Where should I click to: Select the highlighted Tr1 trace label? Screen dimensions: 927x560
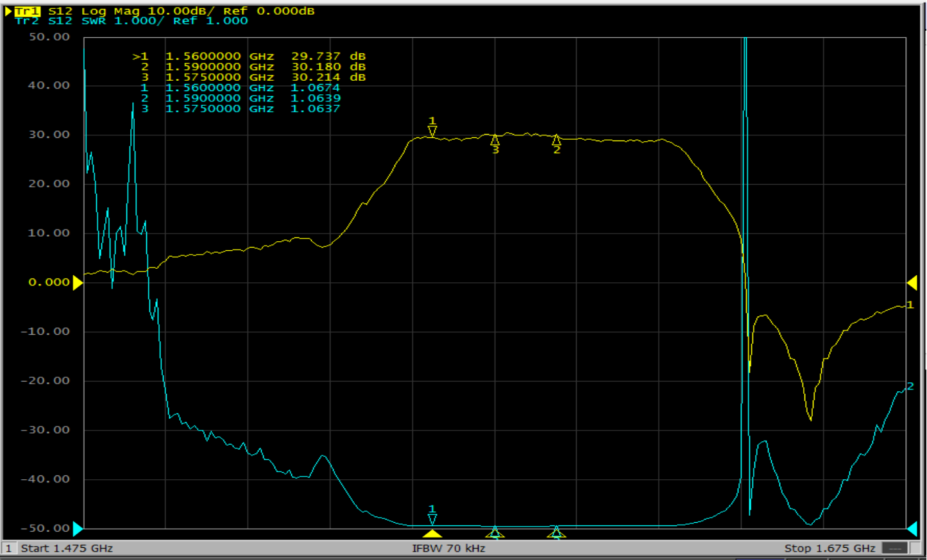coord(28,11)
